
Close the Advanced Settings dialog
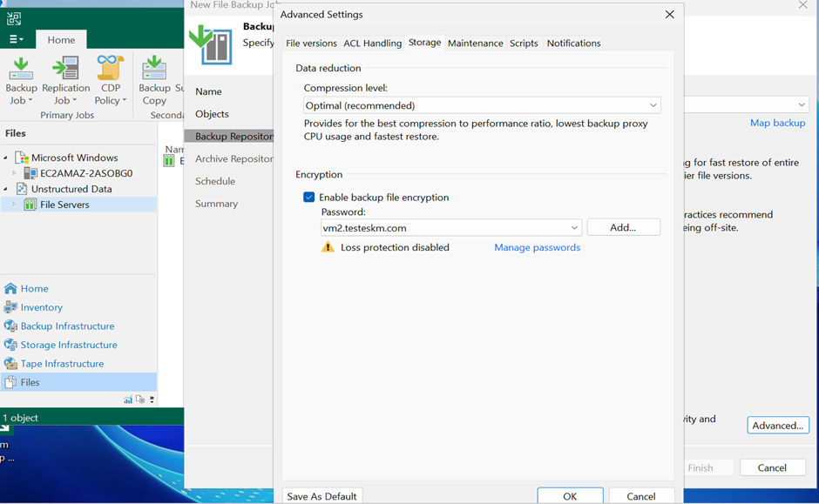[670, 15]
